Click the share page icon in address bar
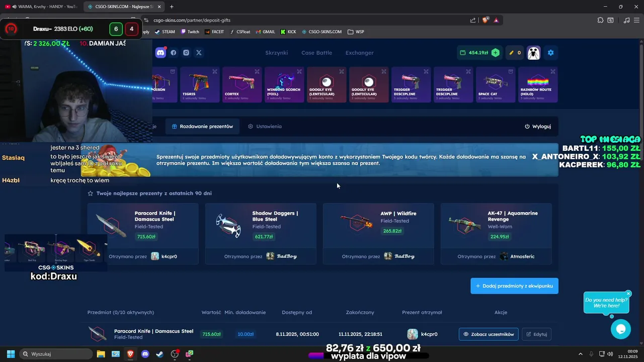This screenshot has width=644, height=362. pos(473,20)
